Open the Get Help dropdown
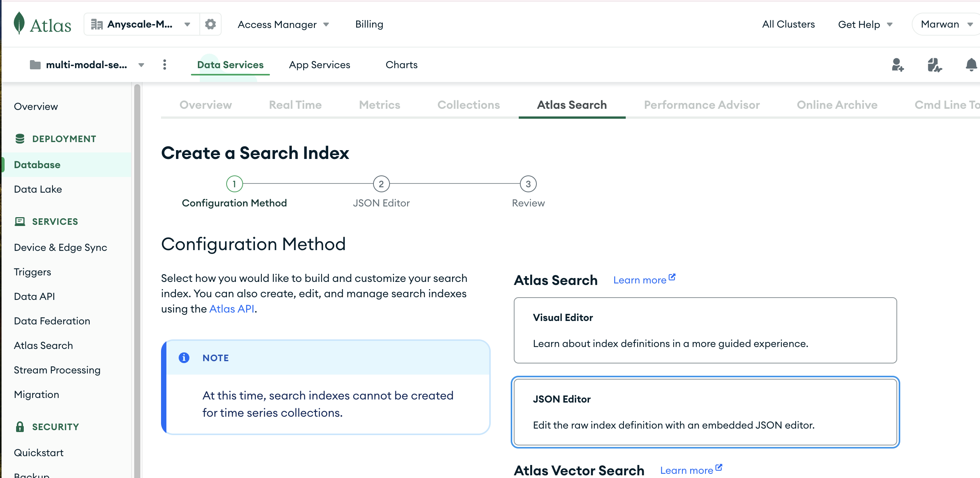Screen dimensions: 980x478 click(x=865, y=24)
